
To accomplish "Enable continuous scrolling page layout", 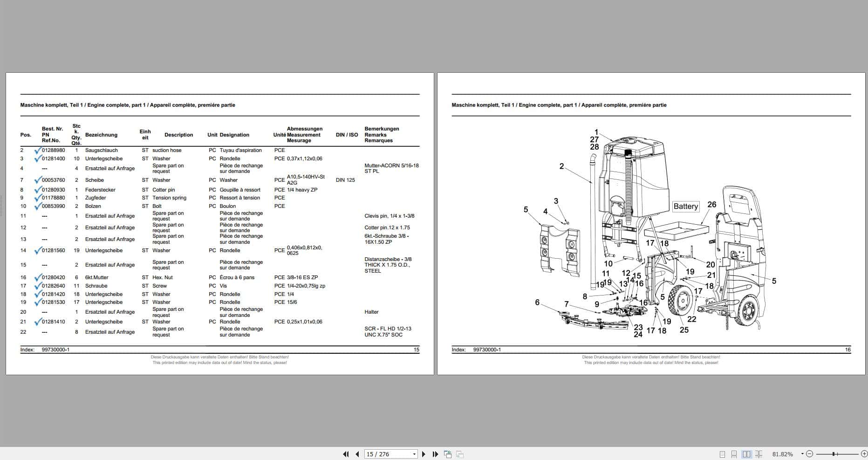I will coord(734,453).
